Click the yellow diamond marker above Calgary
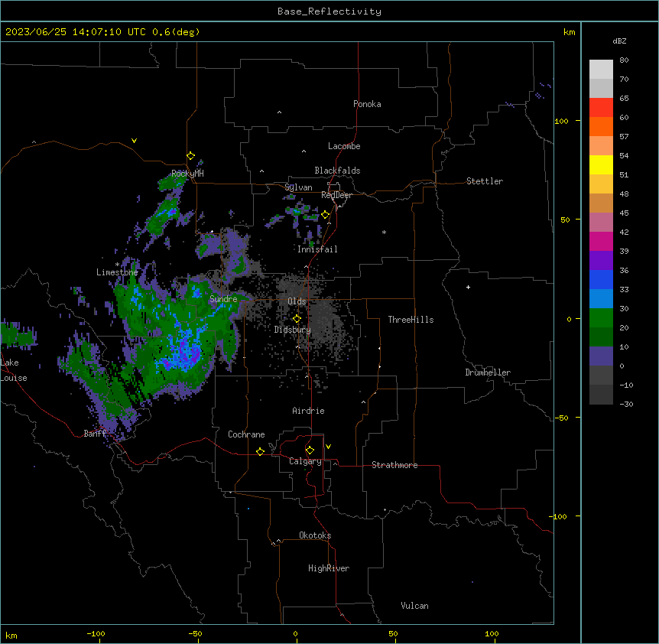Viewport: 659px width, 644px height. (x=310, y=450)
